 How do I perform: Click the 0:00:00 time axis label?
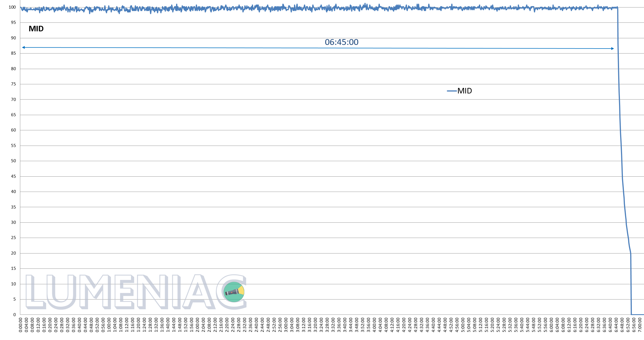[21, 325]
